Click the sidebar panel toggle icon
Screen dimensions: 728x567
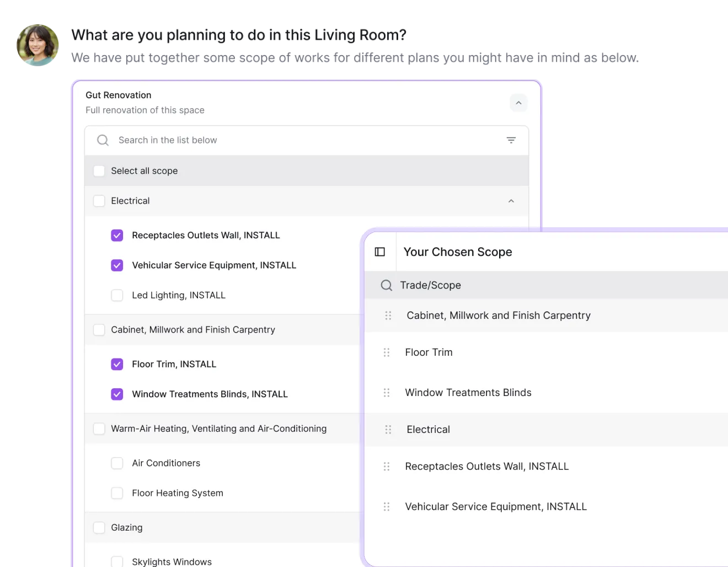380,252
